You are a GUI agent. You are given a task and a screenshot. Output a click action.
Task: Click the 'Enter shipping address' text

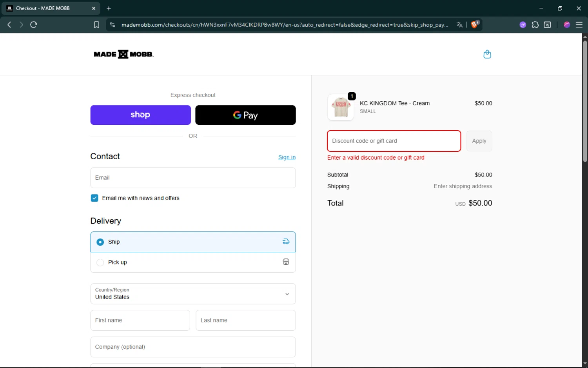(x=463, y=186)
